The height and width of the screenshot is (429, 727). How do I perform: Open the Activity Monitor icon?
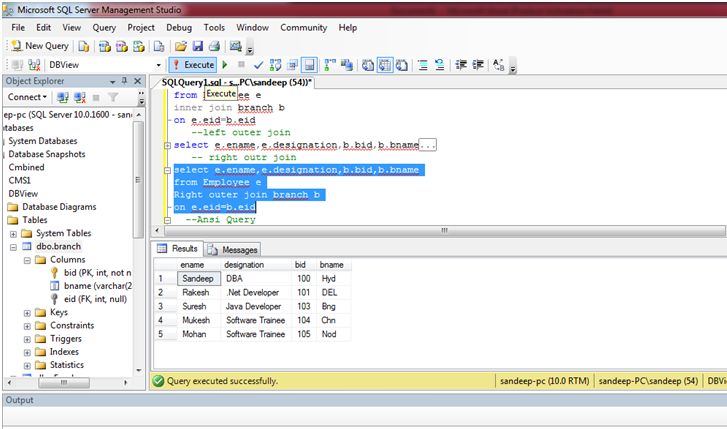[x=236, y=46]
